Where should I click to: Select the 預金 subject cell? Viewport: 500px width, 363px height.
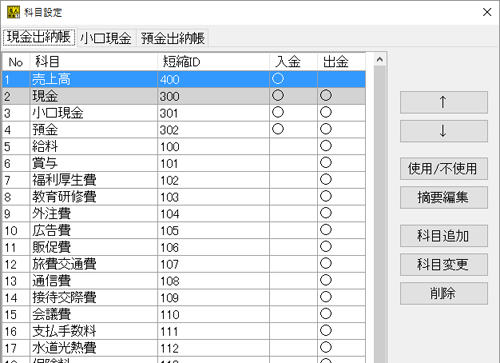(93, 130)
